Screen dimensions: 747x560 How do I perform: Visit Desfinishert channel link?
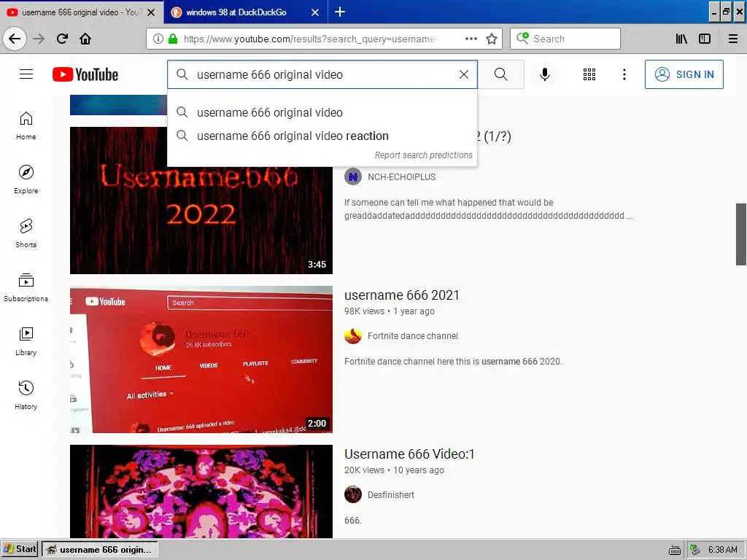pyautogui.click(x=391, y=495)
